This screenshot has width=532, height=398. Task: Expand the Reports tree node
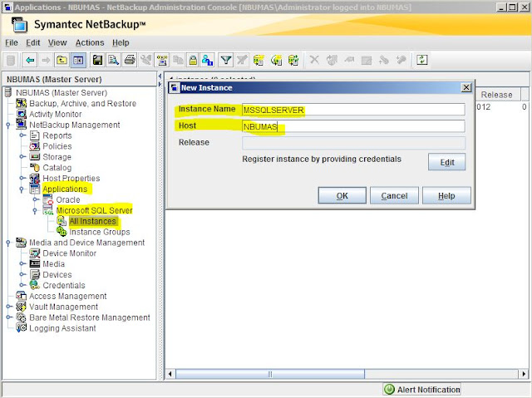click(22, 135)
